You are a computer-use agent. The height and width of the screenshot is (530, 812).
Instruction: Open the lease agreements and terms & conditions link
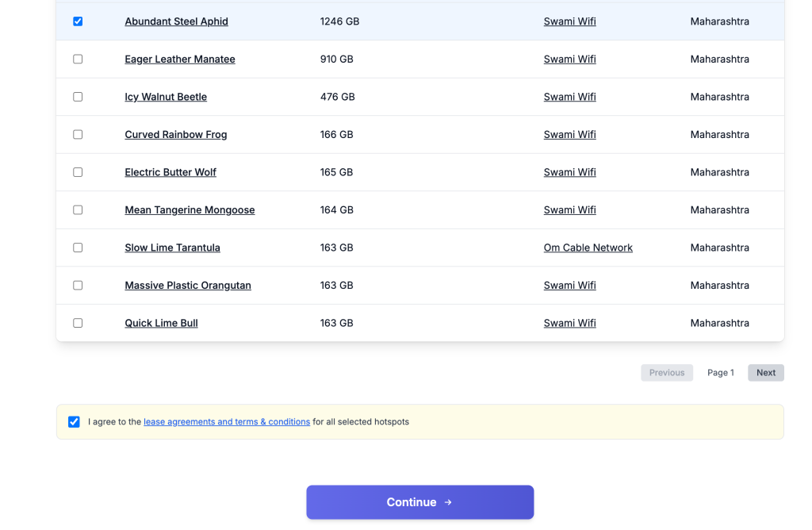click(227, 422)
